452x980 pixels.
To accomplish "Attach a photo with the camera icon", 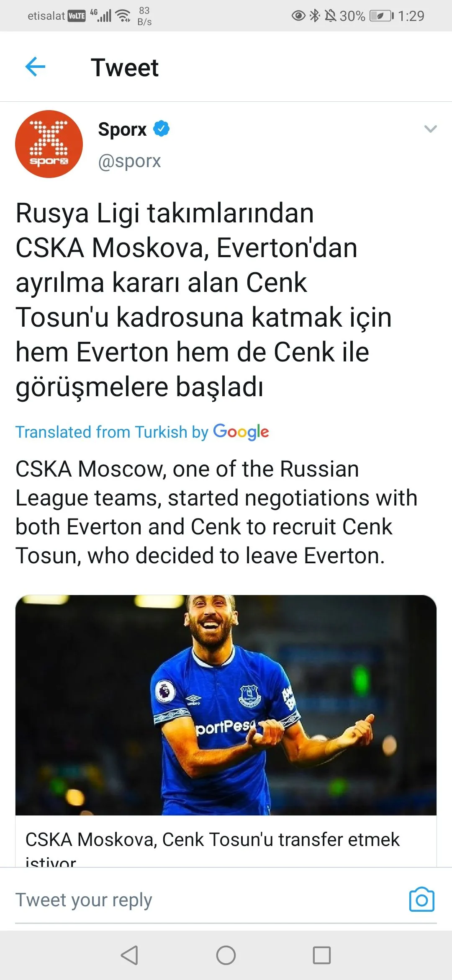I will [422, 900].
